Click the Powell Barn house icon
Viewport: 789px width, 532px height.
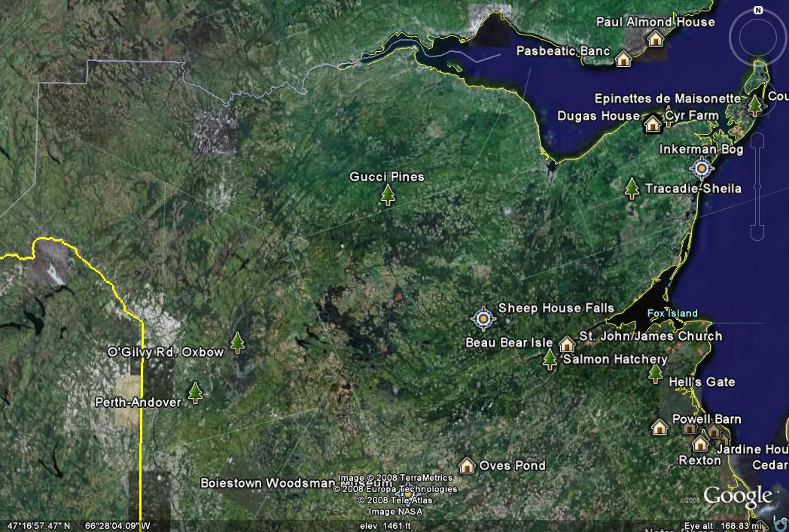[x=660, y=427]
